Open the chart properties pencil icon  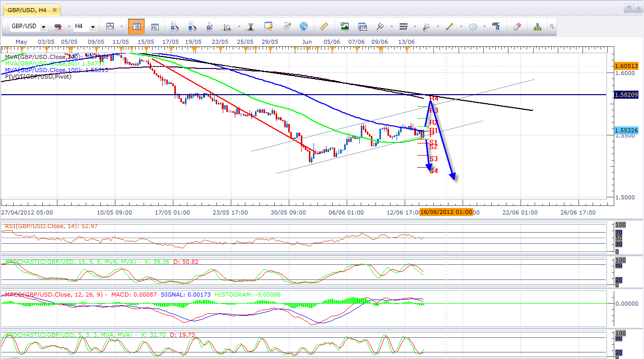click(x=269, y=27)
